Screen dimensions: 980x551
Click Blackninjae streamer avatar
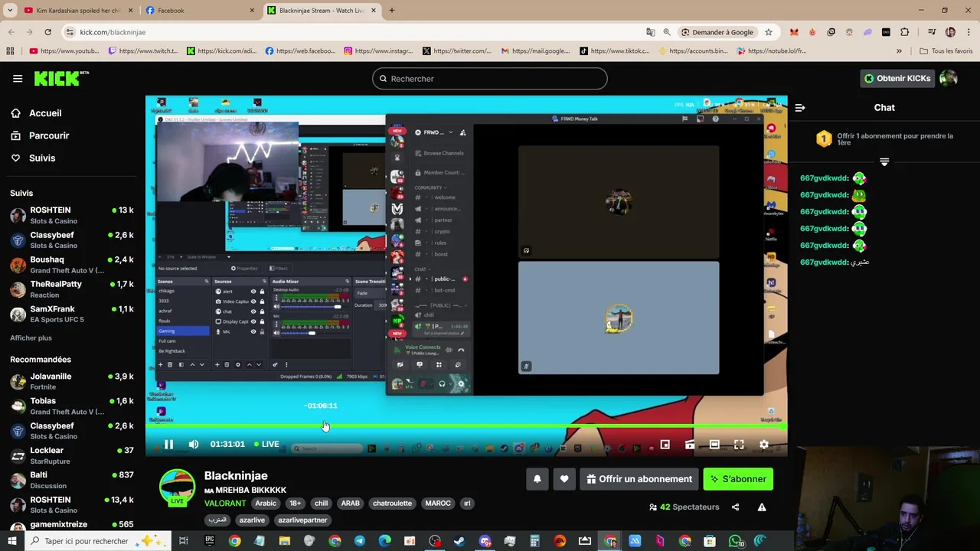177,487
